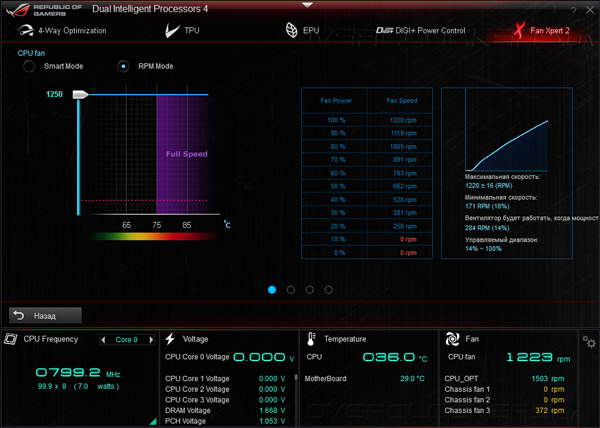Screen dimensions: 600x428
Task: Click the help question mark icon
Action: [573, 11]
